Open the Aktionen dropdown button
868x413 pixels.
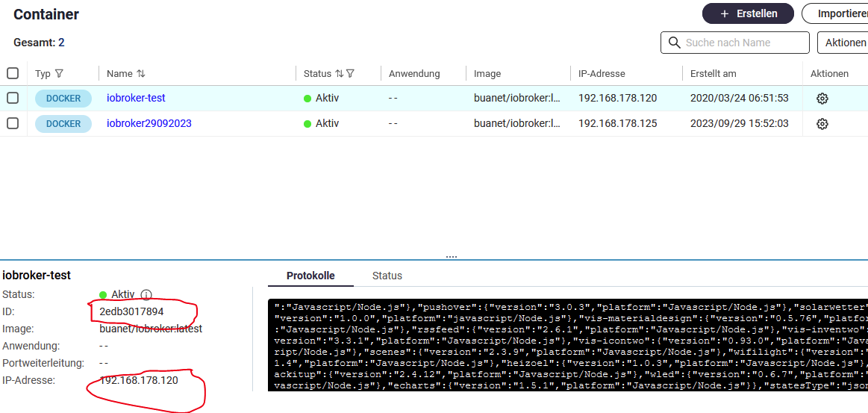pyautogui.click(x=843, y=43)
